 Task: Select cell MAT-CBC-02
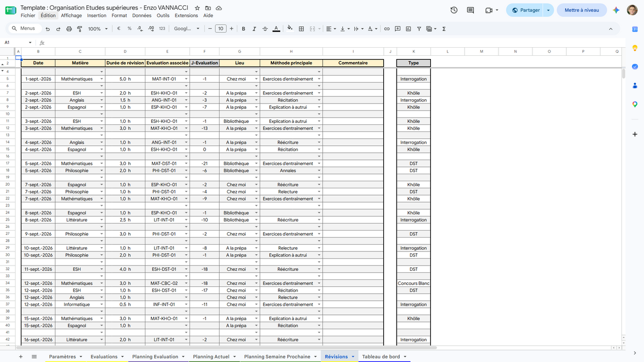pyautogui.click(x=167, y=283)
